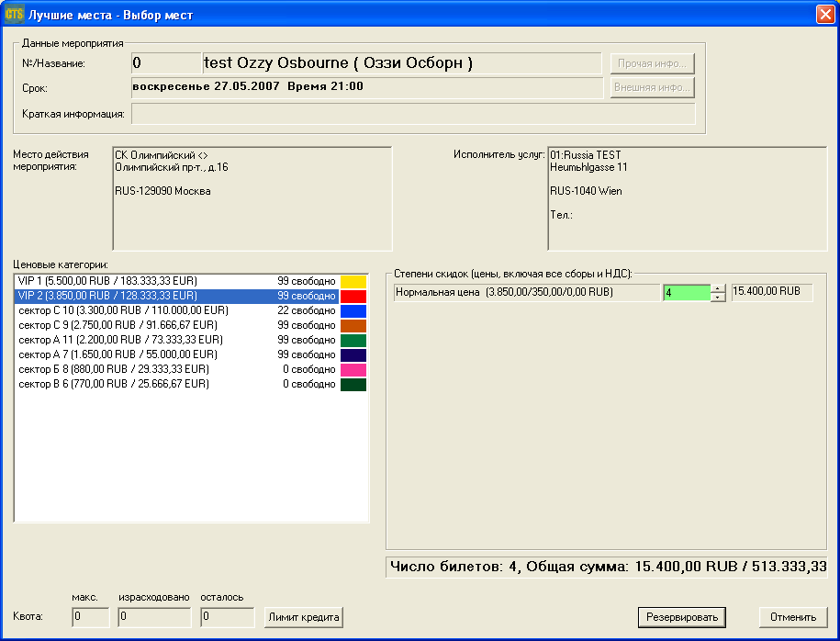Click green swatch of сектор А 11
The height and width of the screenshot is (641, 840).
point(353,341)
